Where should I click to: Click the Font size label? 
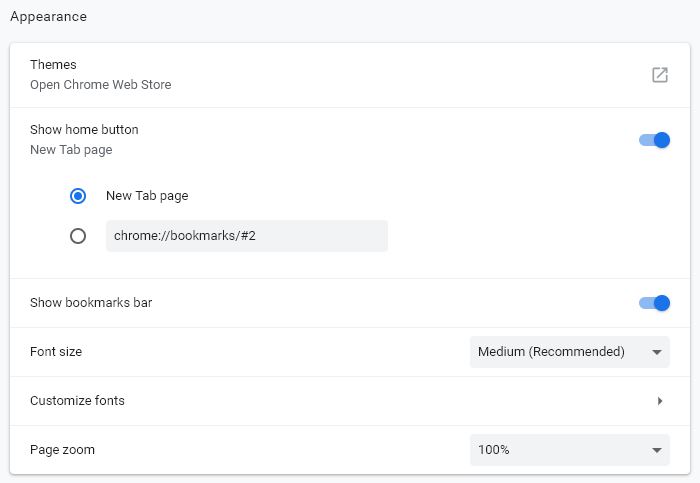click(x=56, y=352)
